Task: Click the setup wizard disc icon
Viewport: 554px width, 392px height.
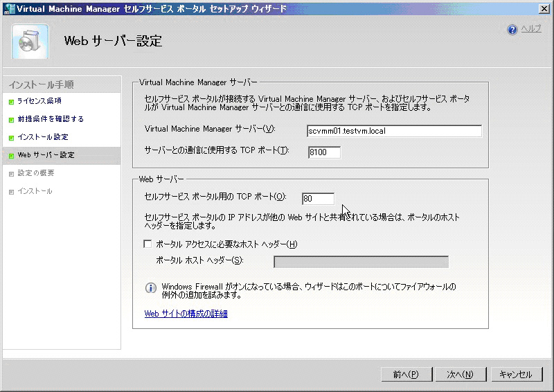Action: 30,42
